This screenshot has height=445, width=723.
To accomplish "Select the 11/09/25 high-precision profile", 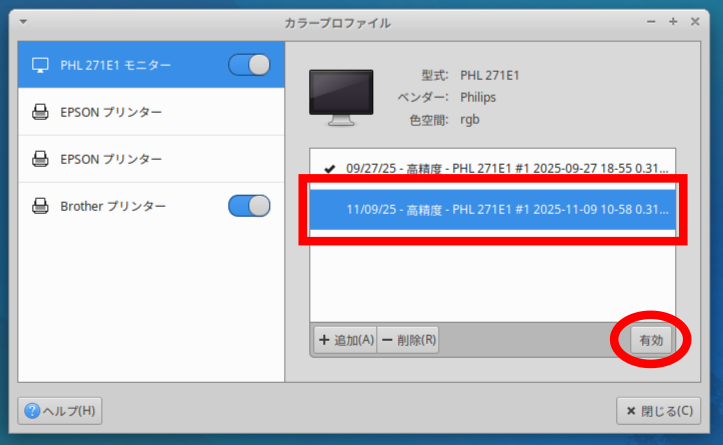I will 505,210.
